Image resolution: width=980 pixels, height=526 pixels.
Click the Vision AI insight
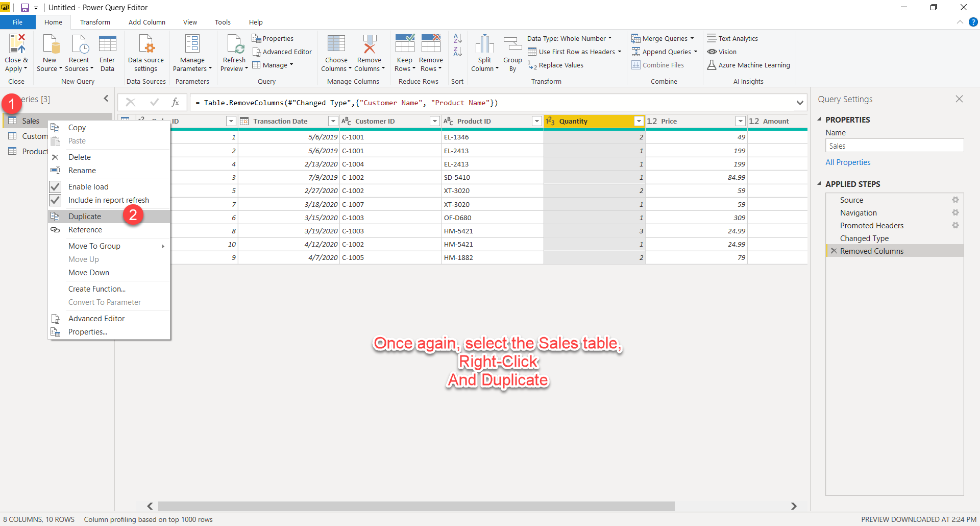[722, 52]
